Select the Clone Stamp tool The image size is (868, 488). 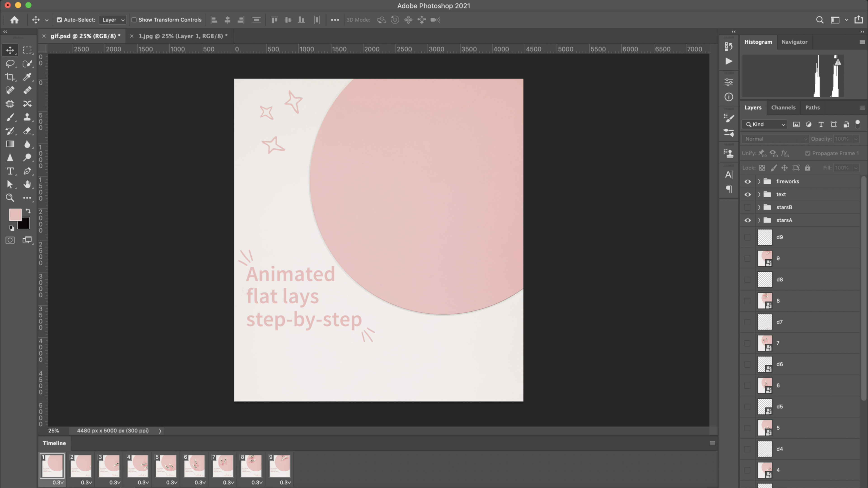pyautogui.click(x=27, y=117)
